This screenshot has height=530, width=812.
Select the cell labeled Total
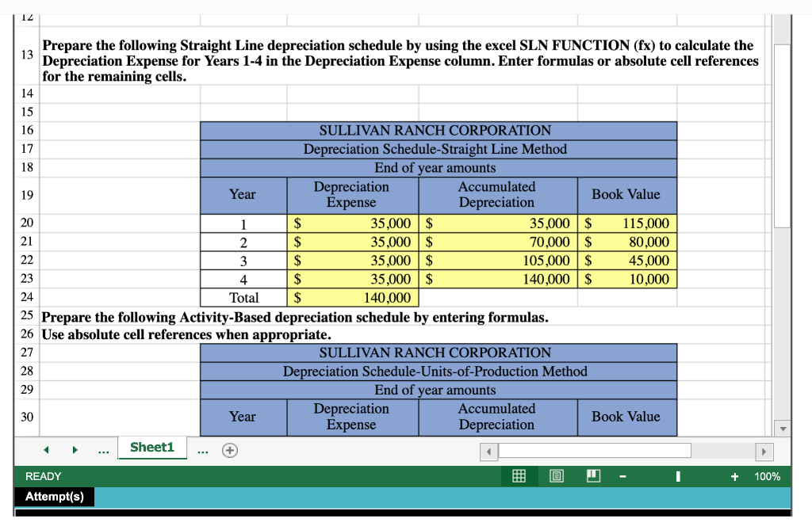[x=243, y=297]
